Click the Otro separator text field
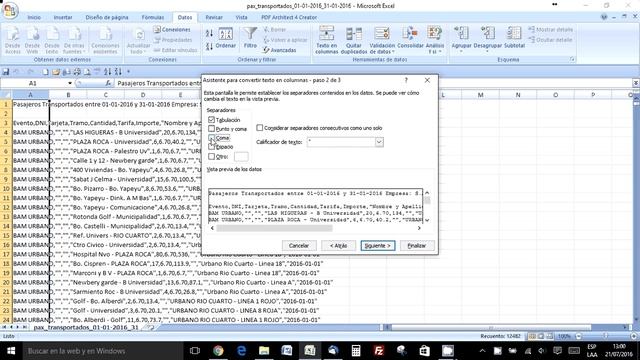The width and height of the screenshot is (640, 360). click(x=241, y=156)
